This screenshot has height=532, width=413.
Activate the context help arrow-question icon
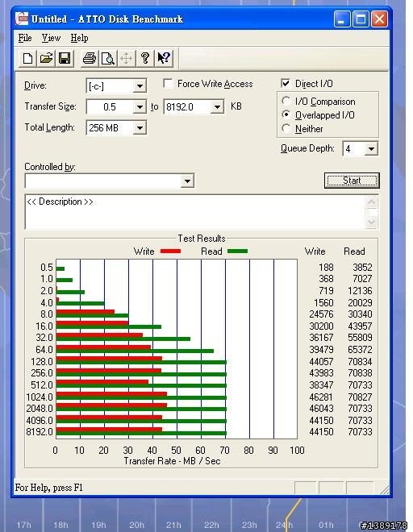(164, 58)
